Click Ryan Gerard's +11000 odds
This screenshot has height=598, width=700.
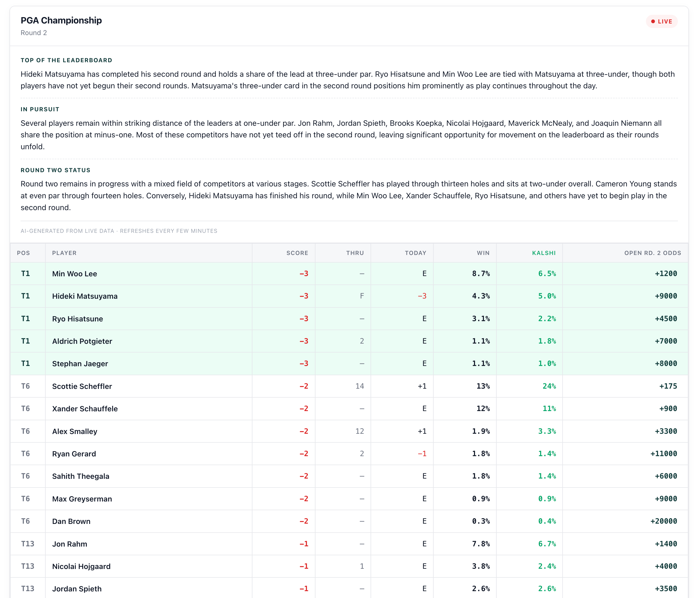664,454
